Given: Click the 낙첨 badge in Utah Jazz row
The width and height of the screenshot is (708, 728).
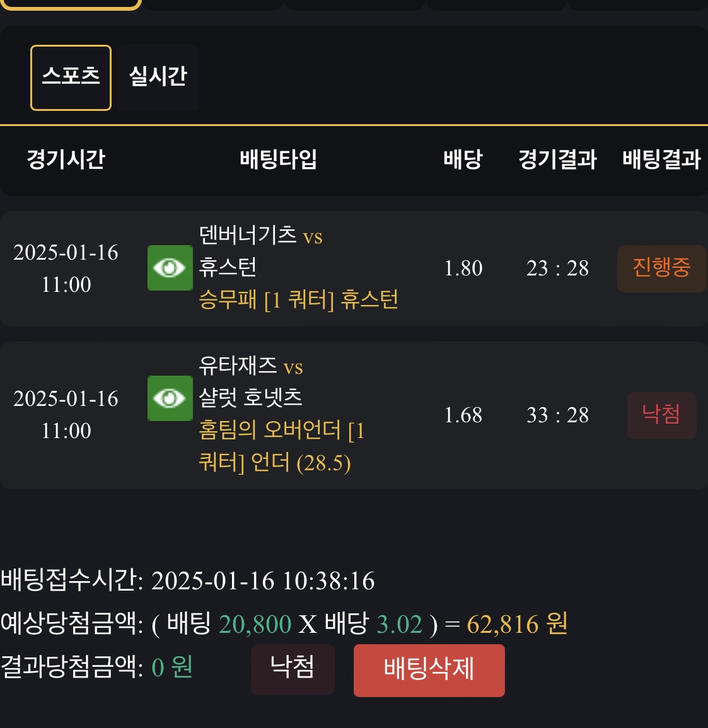Looking at the screenshot, I should (x=661, y=415).
